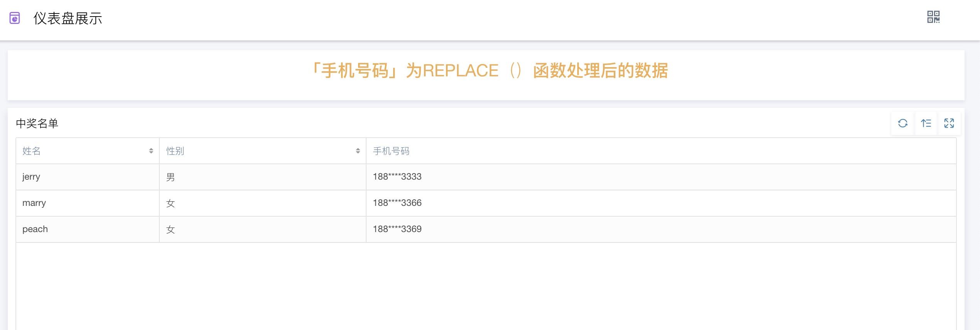980x330 pixels.
Task: Select the peach name cell
Action: [x=35, y=229]
